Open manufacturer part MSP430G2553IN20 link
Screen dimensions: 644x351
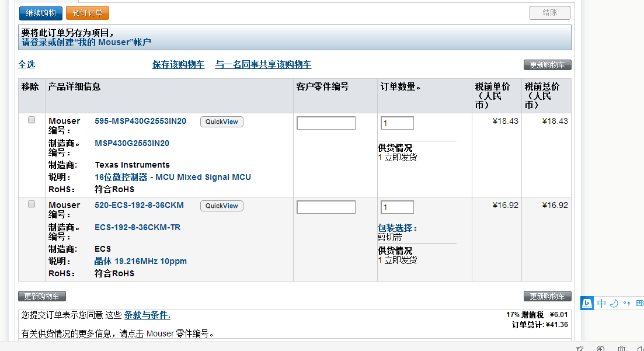(132, 144)
